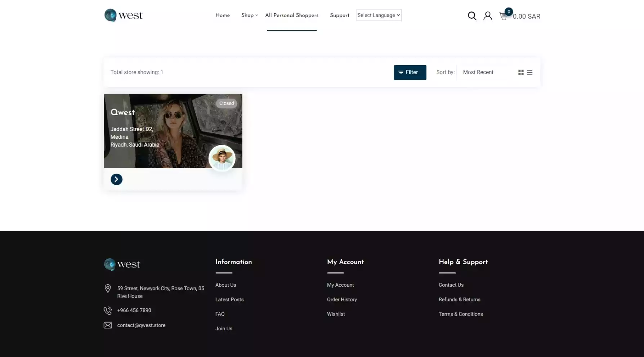Click the footer email envelope icon

click(x=108, y=325)
